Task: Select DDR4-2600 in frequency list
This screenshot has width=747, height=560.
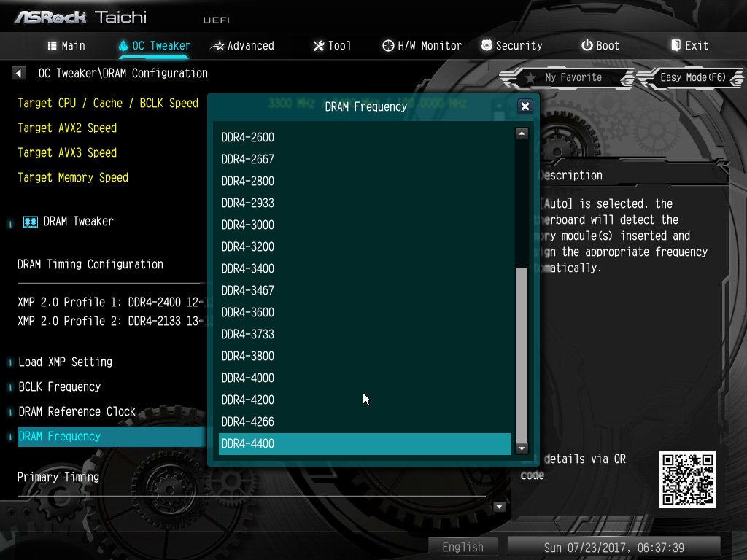Action: 365,138
